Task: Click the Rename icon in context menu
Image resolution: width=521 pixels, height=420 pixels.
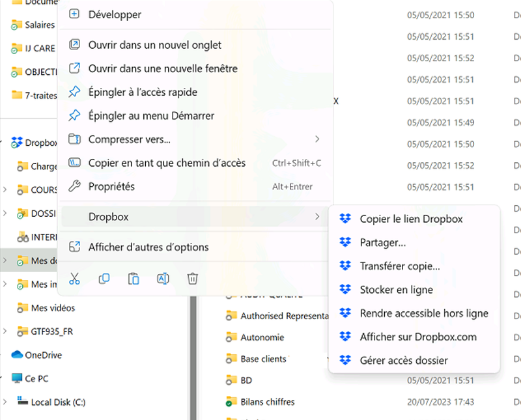Action: pos(163,279)
